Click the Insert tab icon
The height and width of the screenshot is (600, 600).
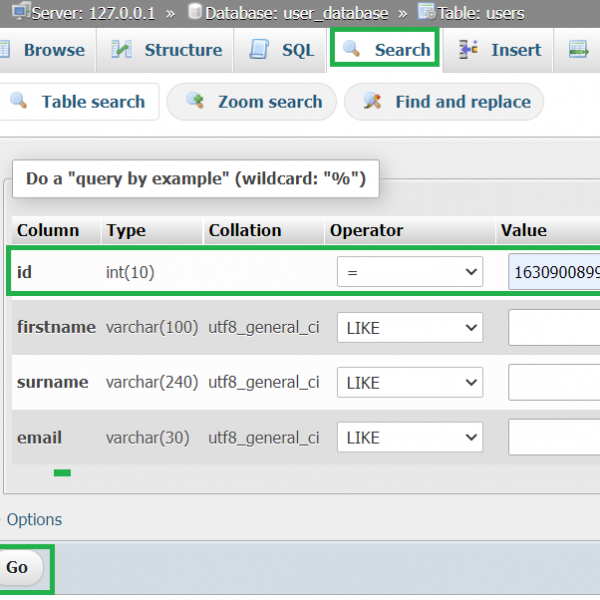(x=469, y=50)
